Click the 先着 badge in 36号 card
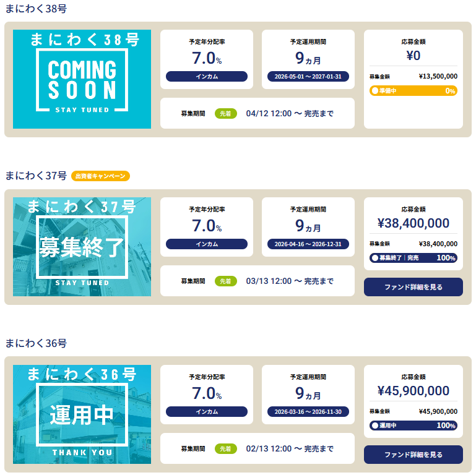 226,448
